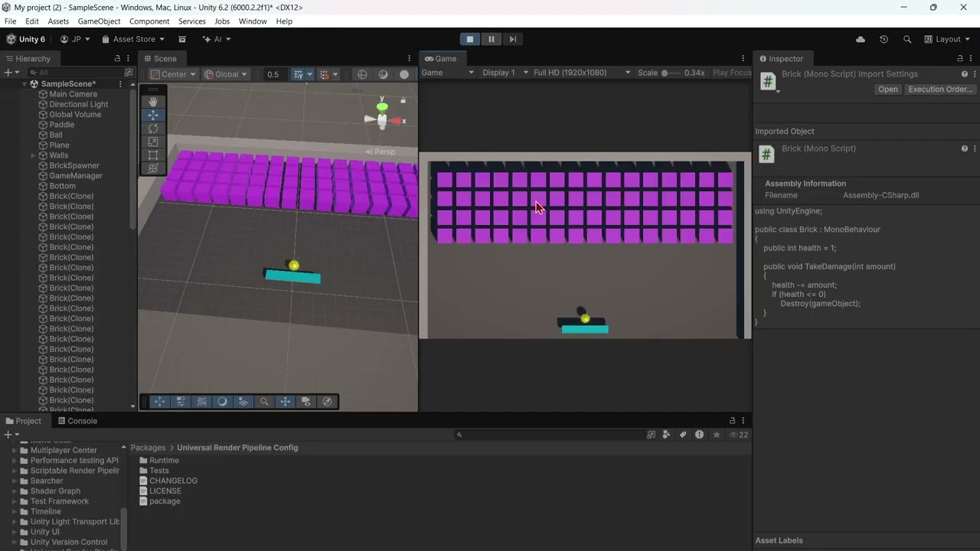Image resolution: width=980 pixels, height=551 pixels.
Task: Toggle wireframe draw mode sphere icon
Action: (362, 74)
